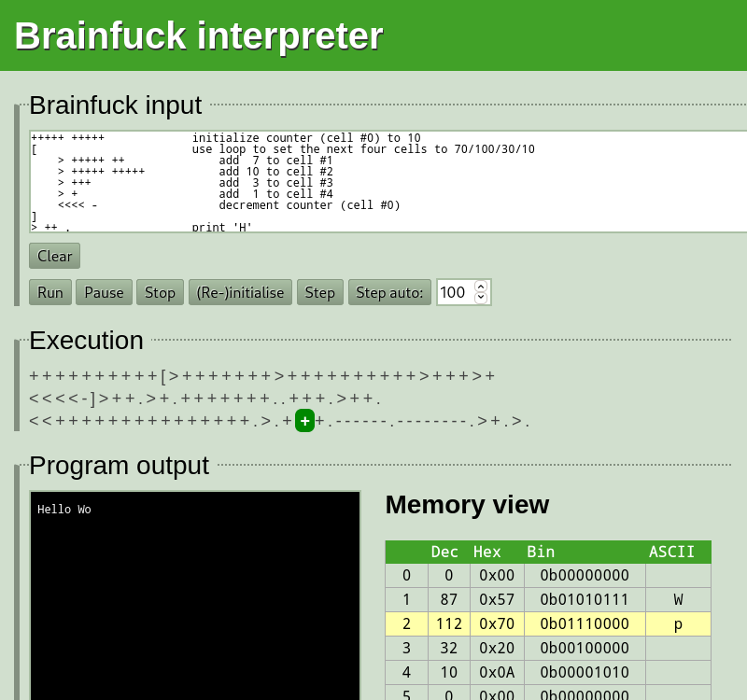Stop program execution
Viewport: 747px width, 700px height.
pos(160,291)
